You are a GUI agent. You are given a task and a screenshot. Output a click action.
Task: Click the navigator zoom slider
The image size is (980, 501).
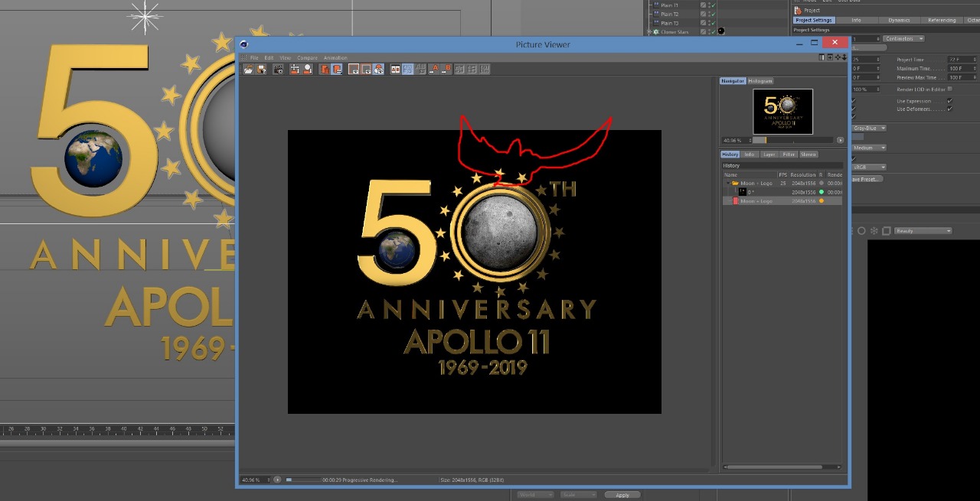(793, 141)
